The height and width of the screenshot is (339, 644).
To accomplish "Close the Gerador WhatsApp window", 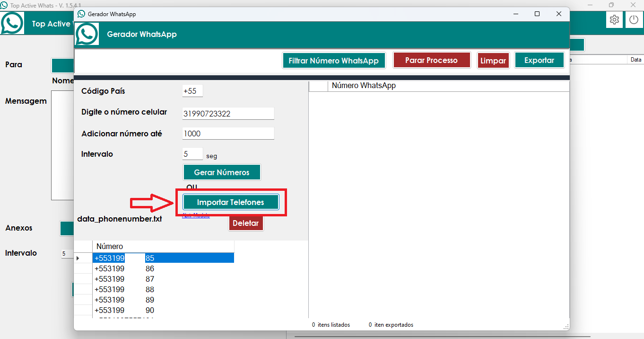I will pyautogui.click(x=559, y=14).
